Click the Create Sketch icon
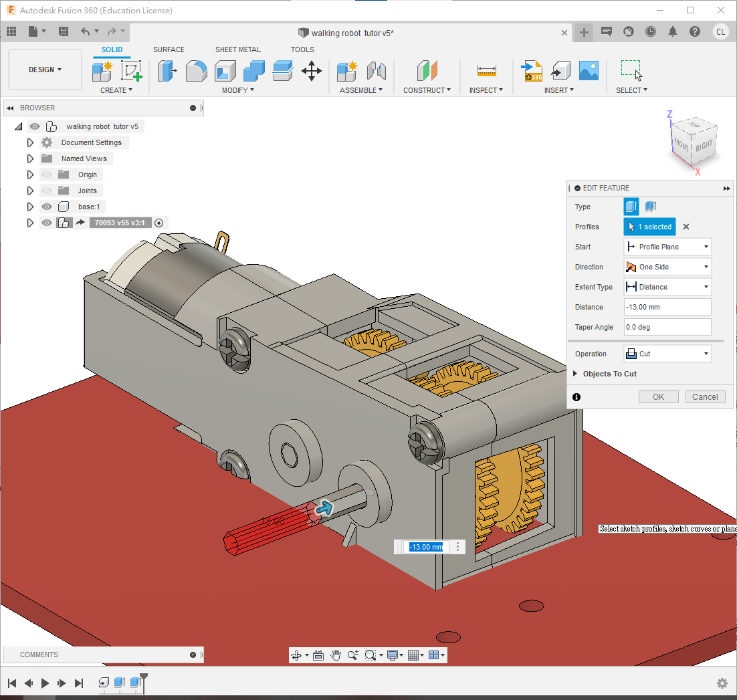The width and height of the screenshot is (737, 700). click(131, 70)
